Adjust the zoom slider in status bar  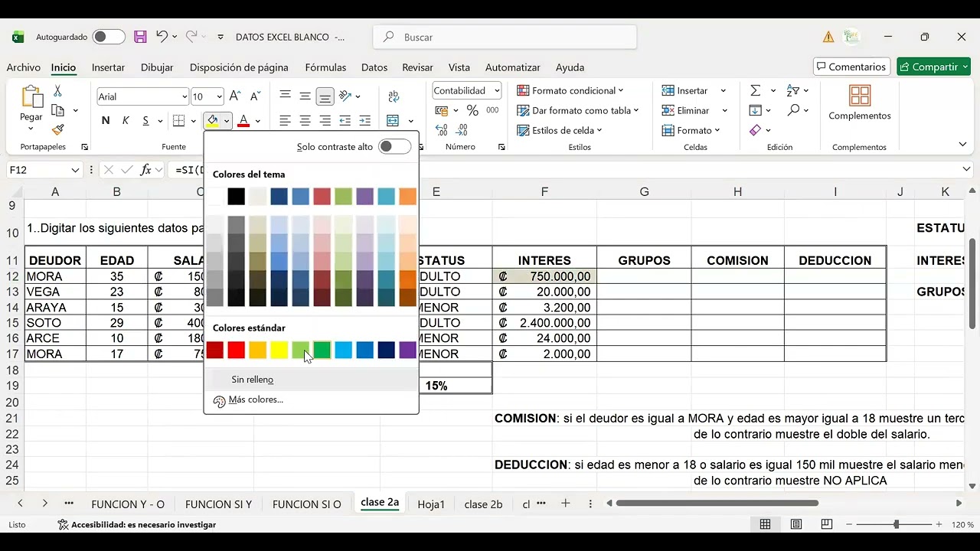point(896,524)
